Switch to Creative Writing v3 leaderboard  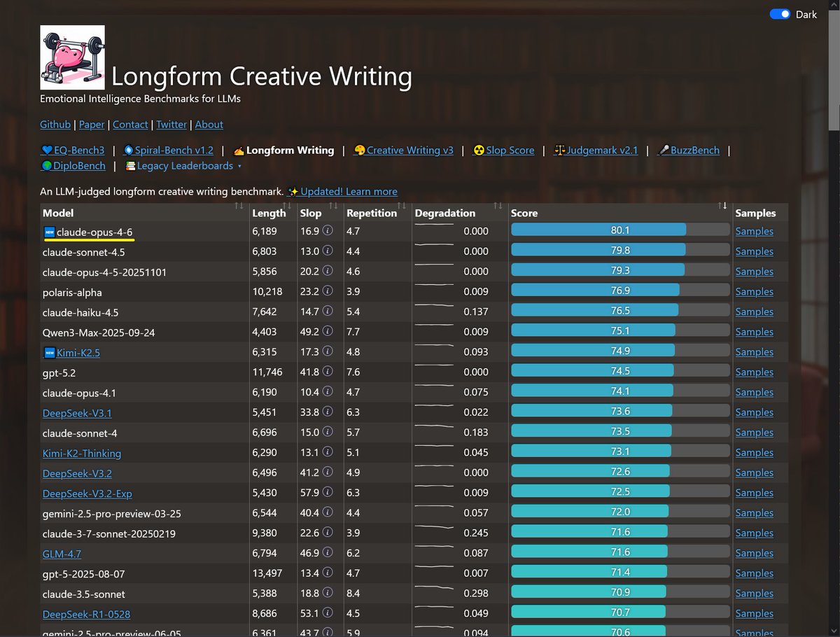click(404, 150)
